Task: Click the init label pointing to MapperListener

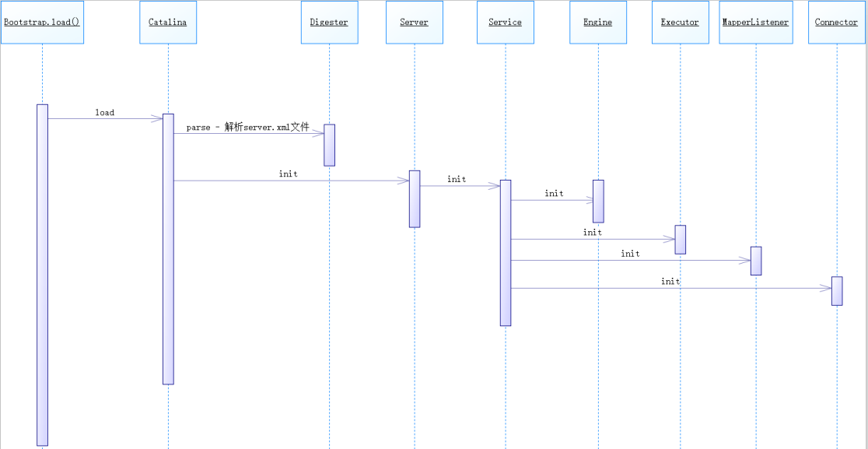Action: (x=631, y=254)
